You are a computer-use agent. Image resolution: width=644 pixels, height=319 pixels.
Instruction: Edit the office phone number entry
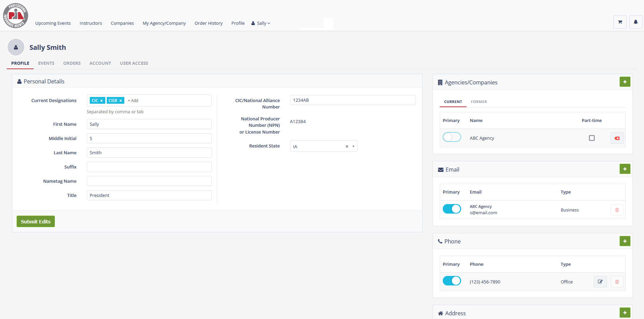[600, 282]
